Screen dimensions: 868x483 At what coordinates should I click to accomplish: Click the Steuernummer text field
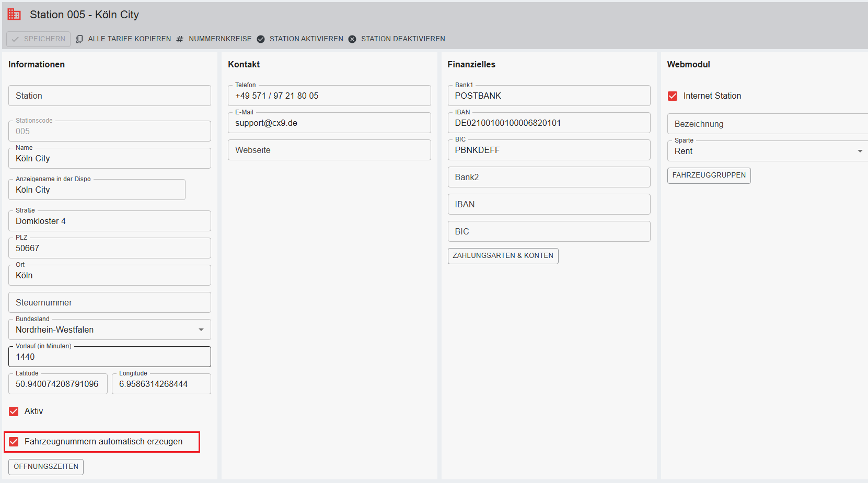pyautogui.click(x=110, y=303)
